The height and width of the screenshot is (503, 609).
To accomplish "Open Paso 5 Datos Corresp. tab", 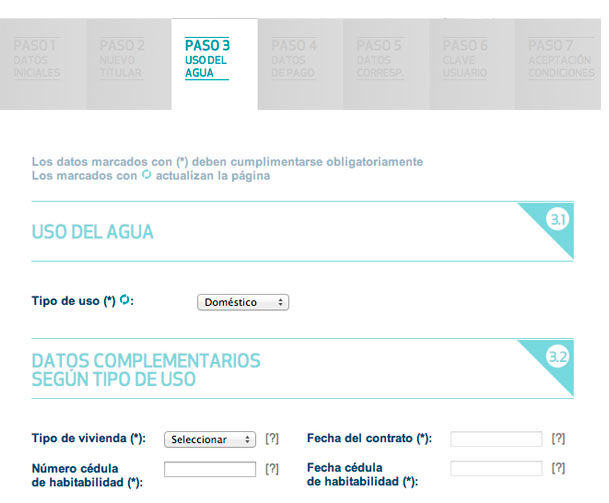I will pyautogui.click(x=386, y=64).
